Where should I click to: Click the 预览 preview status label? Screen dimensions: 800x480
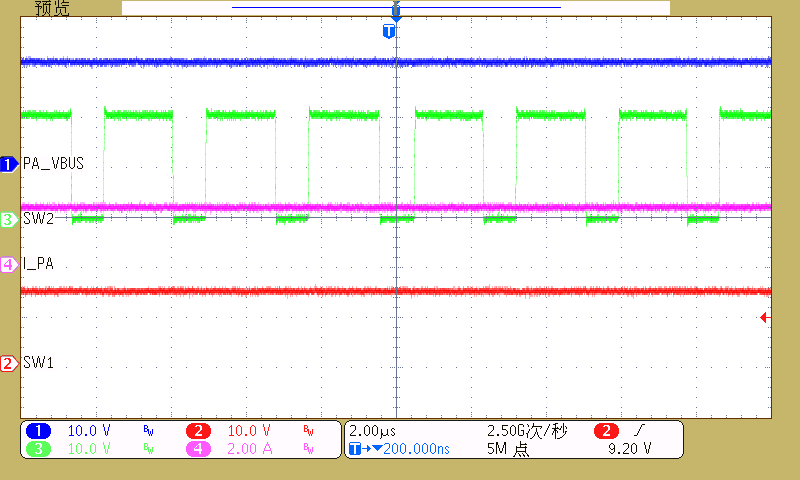52,9
